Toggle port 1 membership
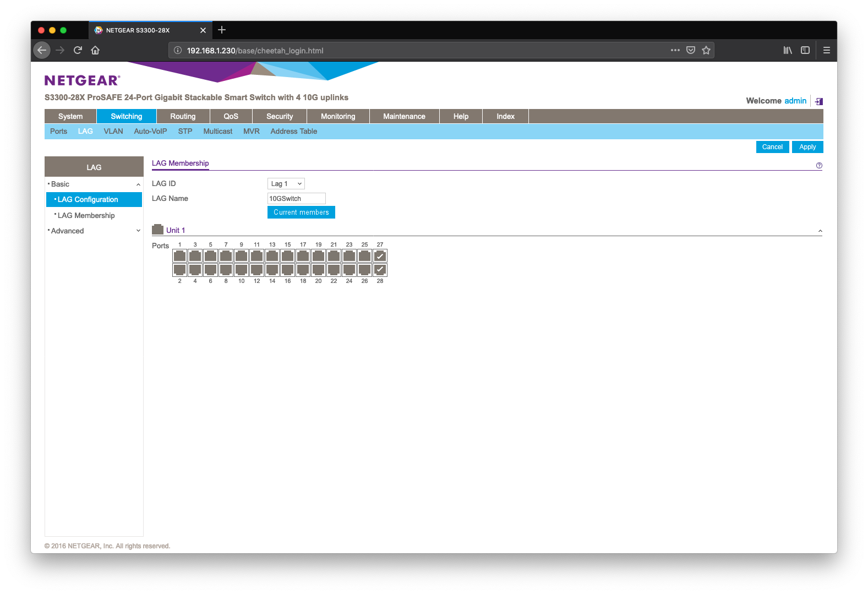 (x=179, y=256)
